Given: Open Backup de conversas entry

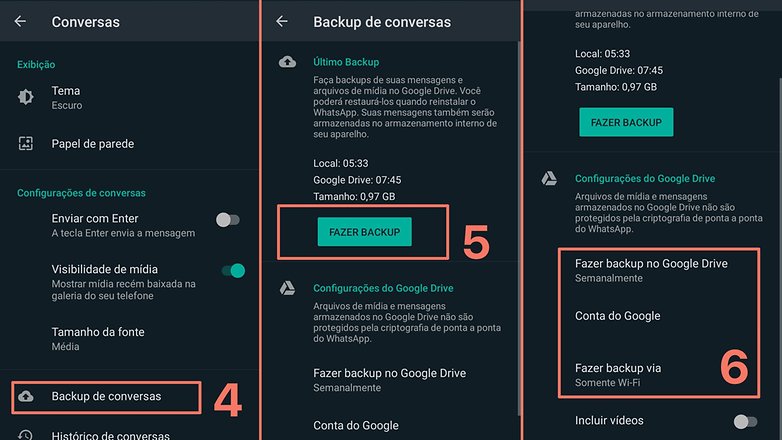Looking at the screenshot, I should pyautogui.click(x=107, y=397).
